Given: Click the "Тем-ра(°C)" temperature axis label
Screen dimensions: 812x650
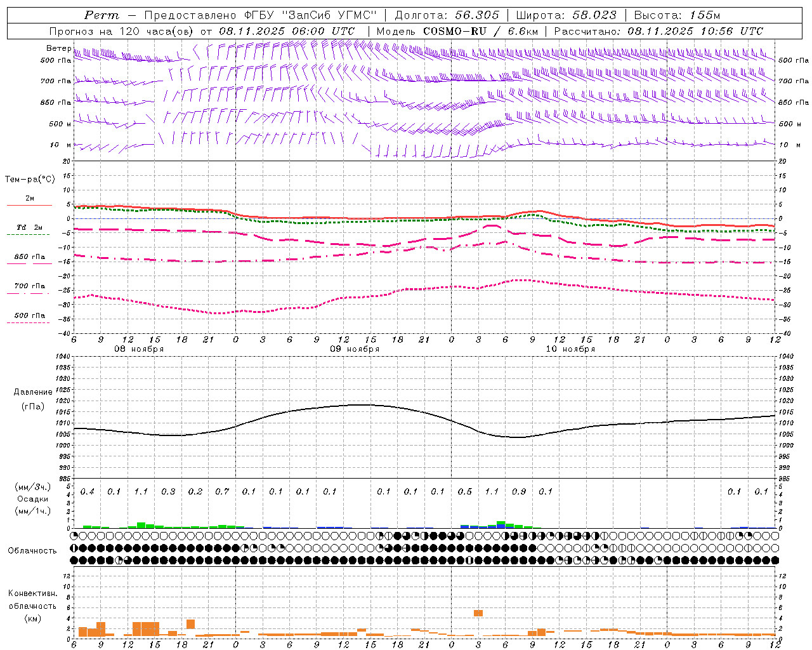Looking at the screenshot, I should [30, 180].
